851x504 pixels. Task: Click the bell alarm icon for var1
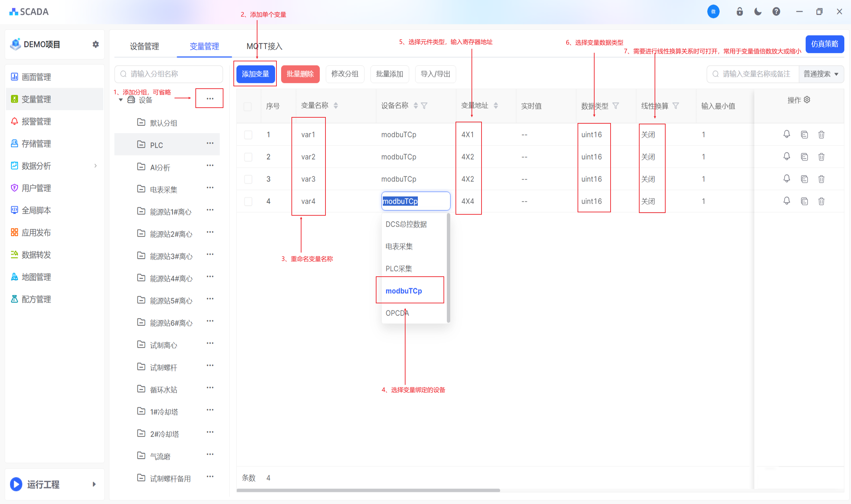pyautogui.click(x=786, y=134)
